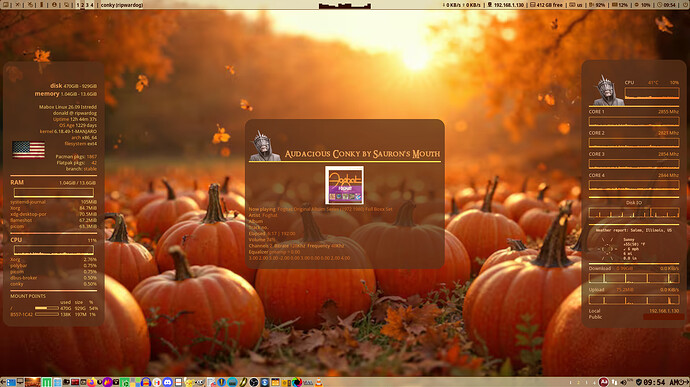The width and height of the screenshot is (690, 387).
Task: Click the Audacious Conky by Sauron's Mouth title
Action: 362,154
